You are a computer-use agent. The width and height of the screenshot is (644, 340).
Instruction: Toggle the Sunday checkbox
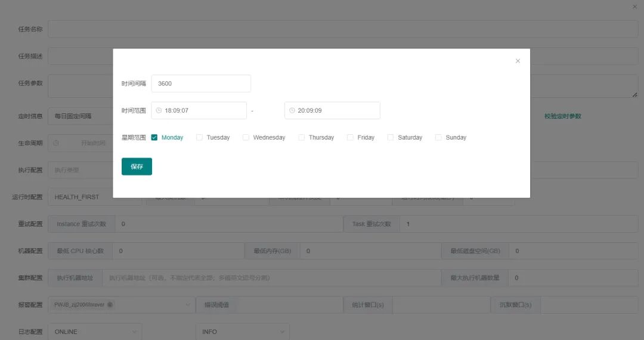pyautogui.click(x=438, y=138)
